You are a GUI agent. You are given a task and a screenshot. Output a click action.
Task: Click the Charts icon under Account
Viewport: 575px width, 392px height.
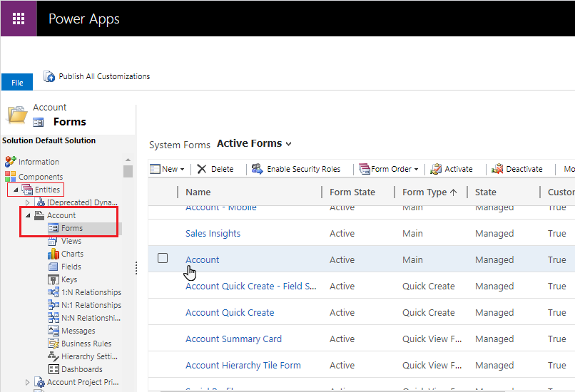pyautogui.click(x=54, y=254)
